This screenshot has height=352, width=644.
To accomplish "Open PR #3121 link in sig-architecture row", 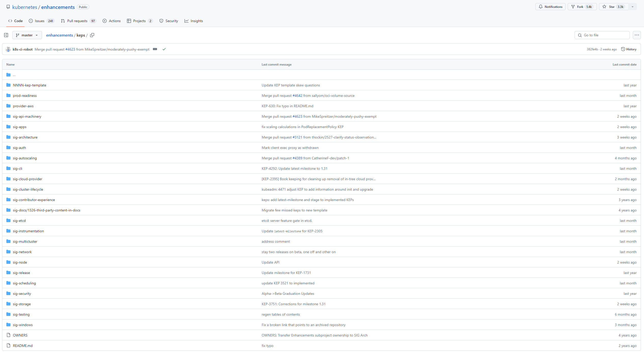I will 297,137.
